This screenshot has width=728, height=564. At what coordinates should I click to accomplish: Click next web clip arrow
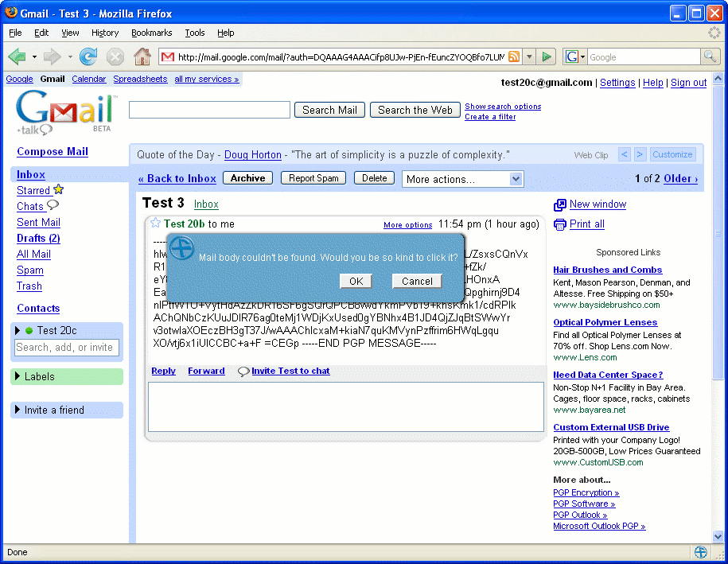click(x=640, y=154)
